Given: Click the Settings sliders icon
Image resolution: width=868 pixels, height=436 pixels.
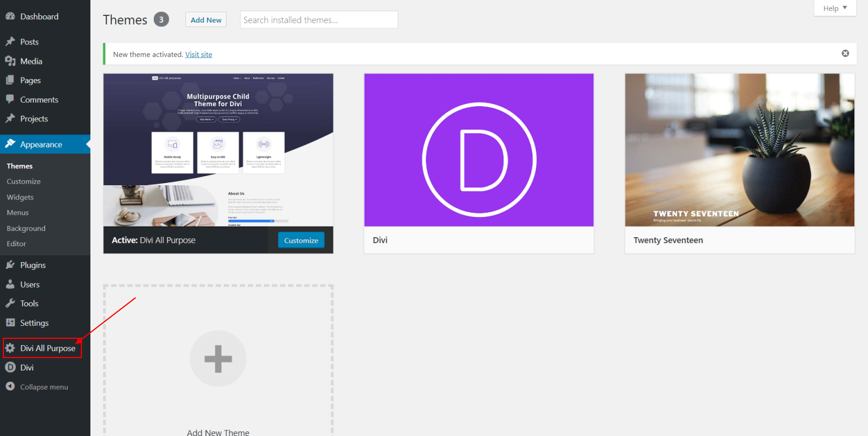Looking at the screenshot, I should coord(10,322).
